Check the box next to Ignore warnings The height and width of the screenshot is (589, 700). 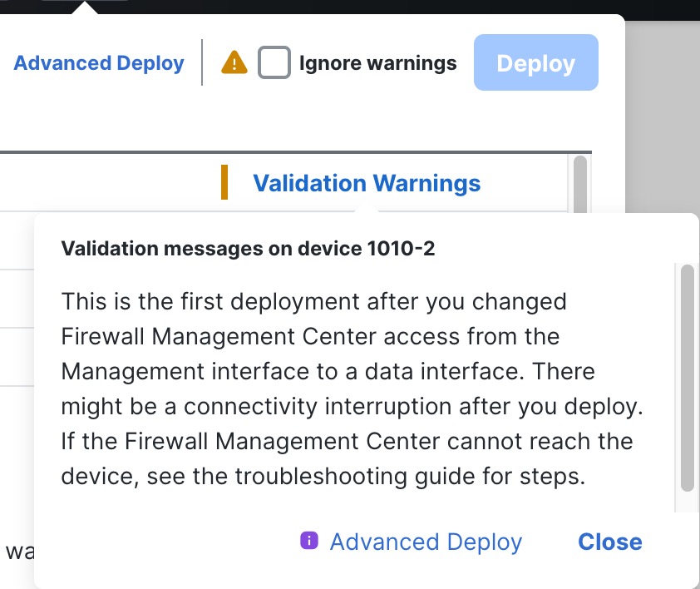[x=274, y=62]
